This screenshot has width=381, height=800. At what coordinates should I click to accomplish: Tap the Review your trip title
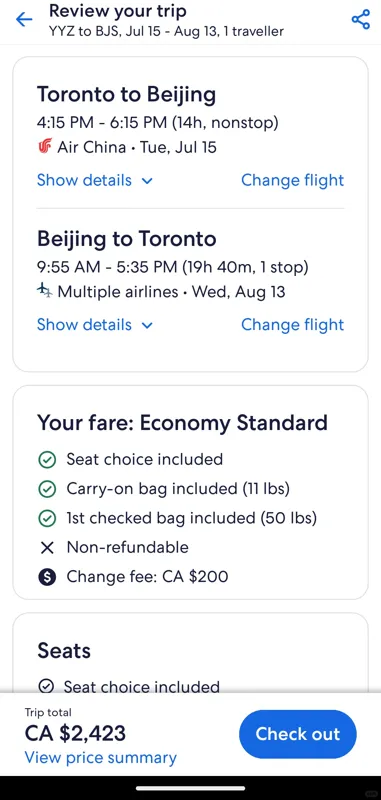click(x=118, y=11)
